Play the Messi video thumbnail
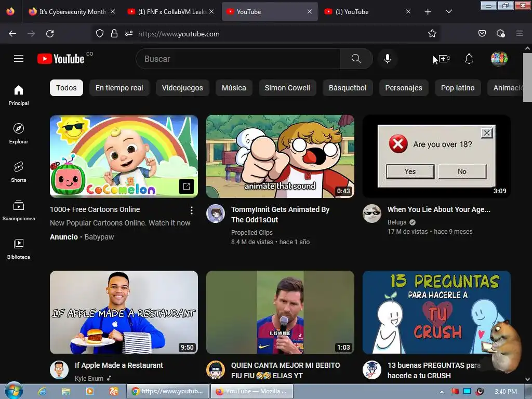Image resolution: width=532 pixels, height=399 pixels. pos(280,312)
